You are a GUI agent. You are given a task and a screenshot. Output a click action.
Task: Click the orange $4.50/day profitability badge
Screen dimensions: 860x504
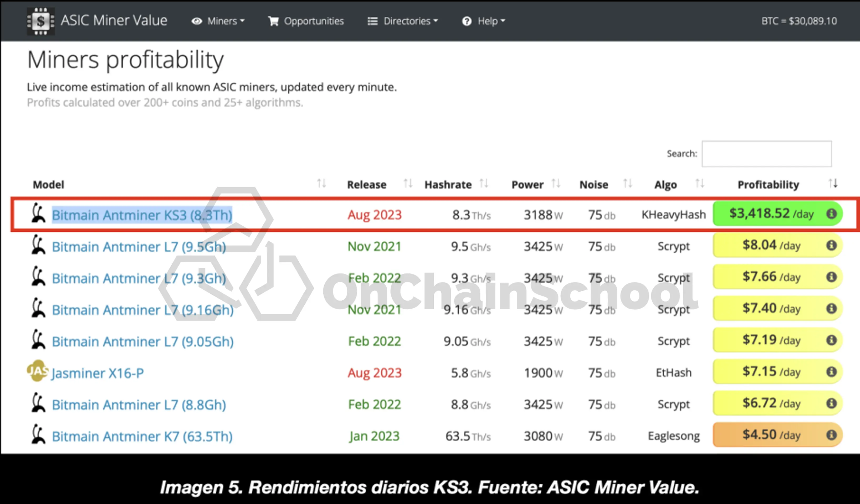pyautogui.click(x=777, y=435)
